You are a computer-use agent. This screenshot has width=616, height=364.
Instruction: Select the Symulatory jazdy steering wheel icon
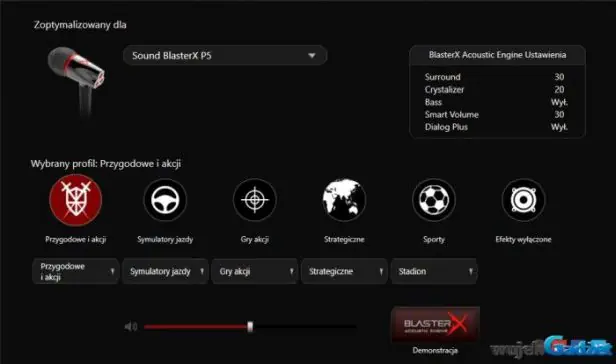click(165, 200)
